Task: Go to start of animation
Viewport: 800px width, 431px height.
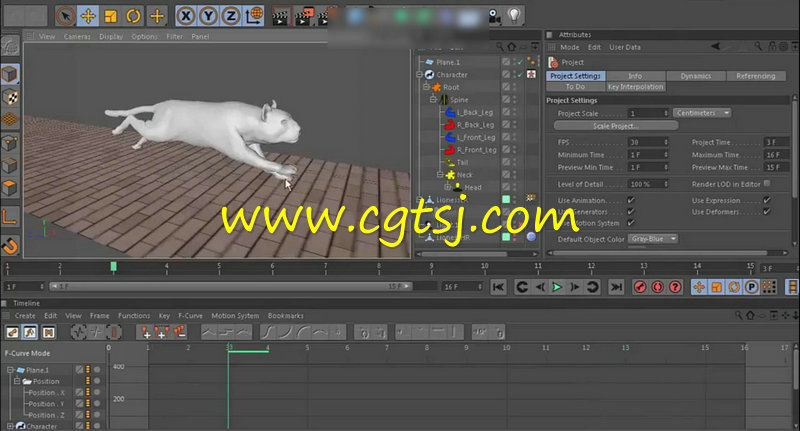Action: tap(498, 287)
